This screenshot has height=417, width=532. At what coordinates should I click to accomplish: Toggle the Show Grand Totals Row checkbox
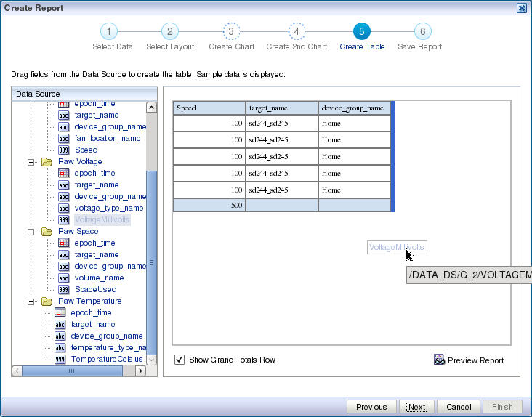coord(180,360)
